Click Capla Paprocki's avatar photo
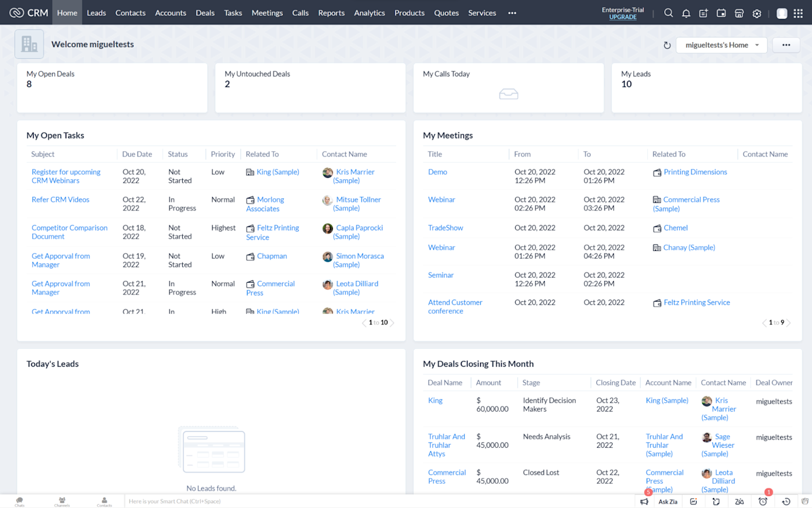The height and width of the screenshot is (508, 812). coord(328,228)
